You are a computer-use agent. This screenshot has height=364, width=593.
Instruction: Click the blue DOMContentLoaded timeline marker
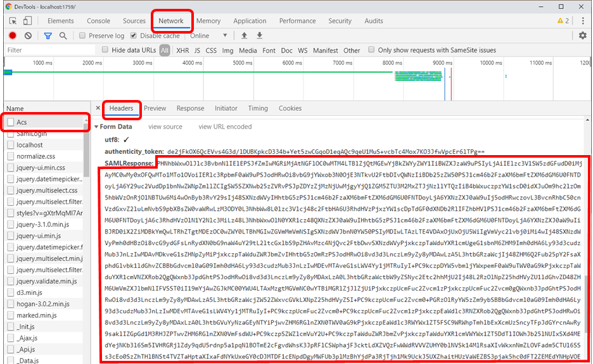[x=445, y=84]
